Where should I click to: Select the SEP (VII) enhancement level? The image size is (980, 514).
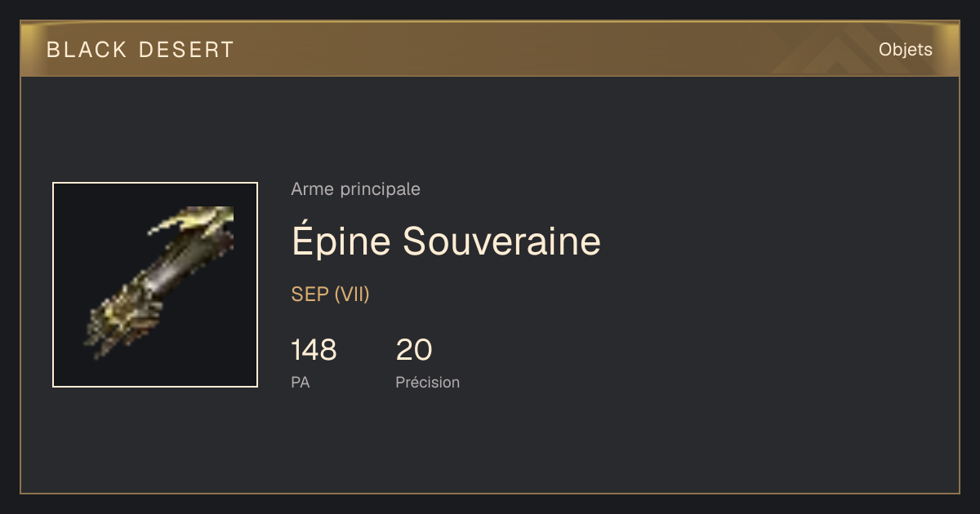(330, 295)
